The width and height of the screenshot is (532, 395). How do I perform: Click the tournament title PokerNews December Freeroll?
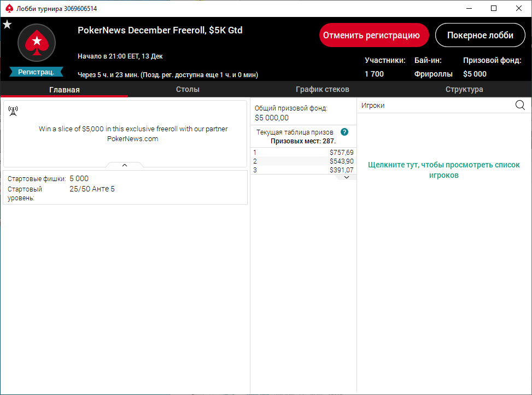(x=160, y=30)
